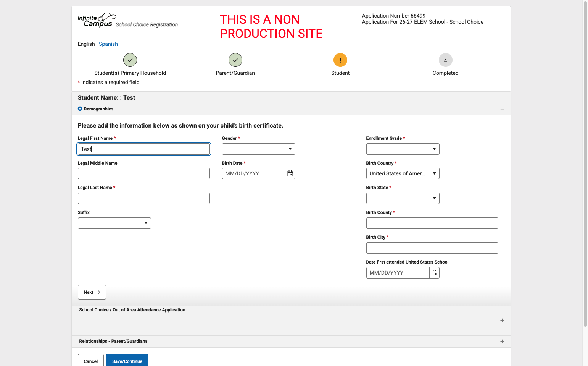
Task: Click the THIS IS A NON PRODUCTION SITE banner
Action: coord(271,26)
